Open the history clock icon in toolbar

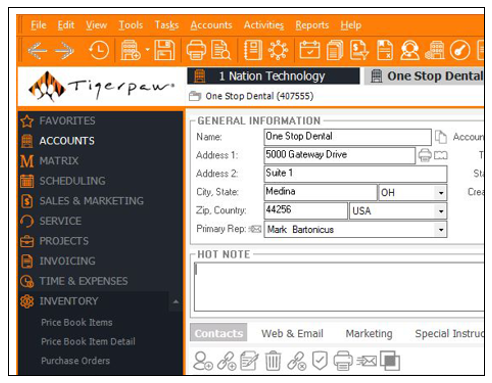[99, 50]
